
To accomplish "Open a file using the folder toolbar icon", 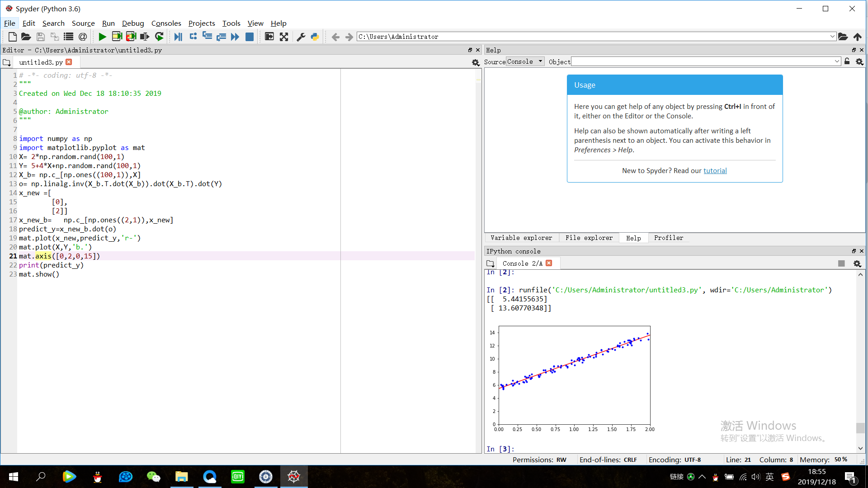I will pyautogui.click(x=26, y=37).
